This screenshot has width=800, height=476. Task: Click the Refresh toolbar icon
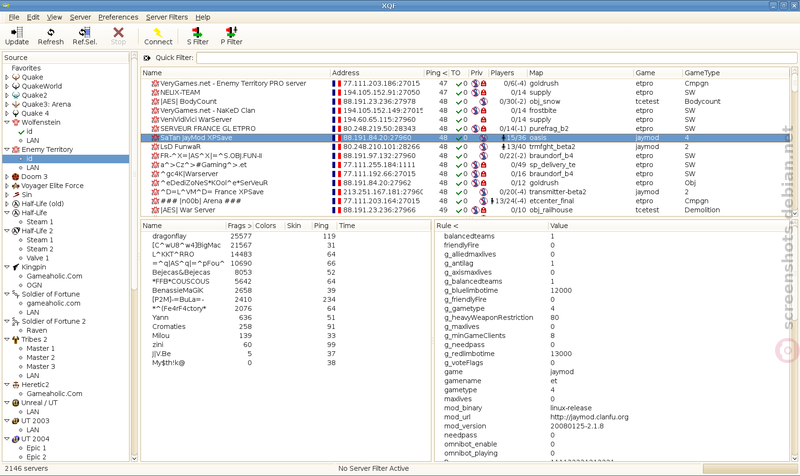51,32
